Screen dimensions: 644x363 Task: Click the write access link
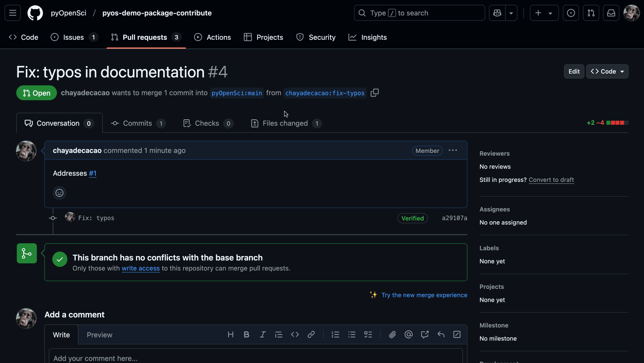[141, 268]
